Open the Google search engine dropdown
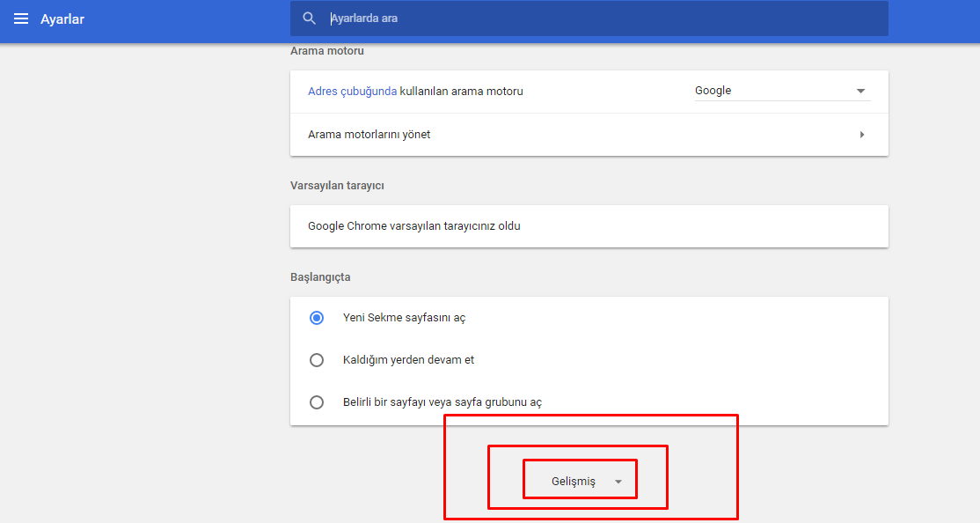The height and width of the screenshot is (523, 980). (781, 91)
